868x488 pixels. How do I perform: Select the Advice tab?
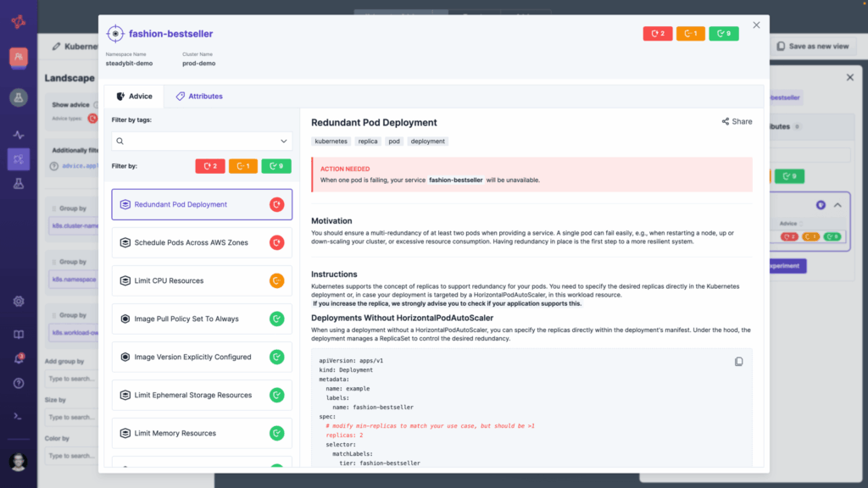[134, 97]
